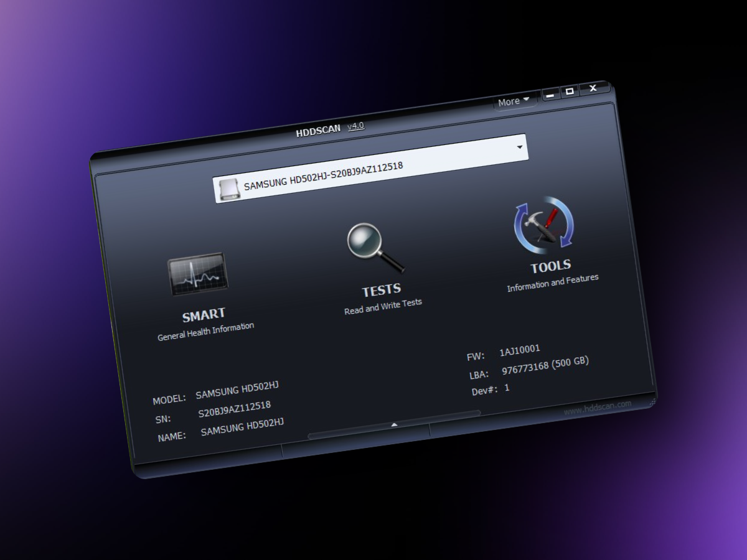Expand the More menu
This screenshot has width=747, height=560.
point(514,101)
